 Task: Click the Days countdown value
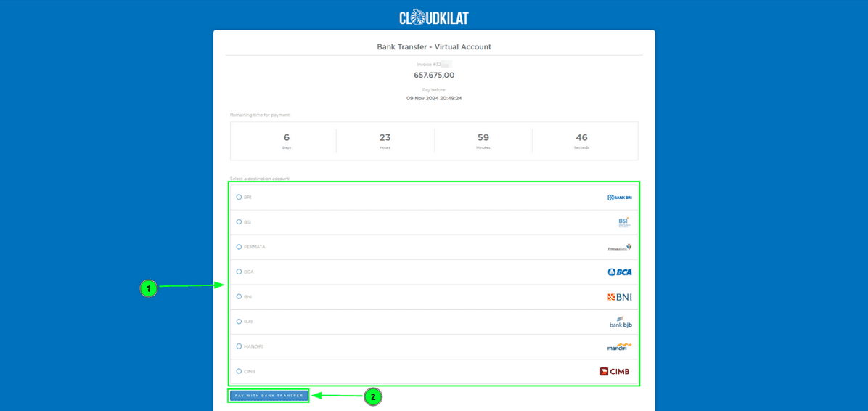pos(287,137)
